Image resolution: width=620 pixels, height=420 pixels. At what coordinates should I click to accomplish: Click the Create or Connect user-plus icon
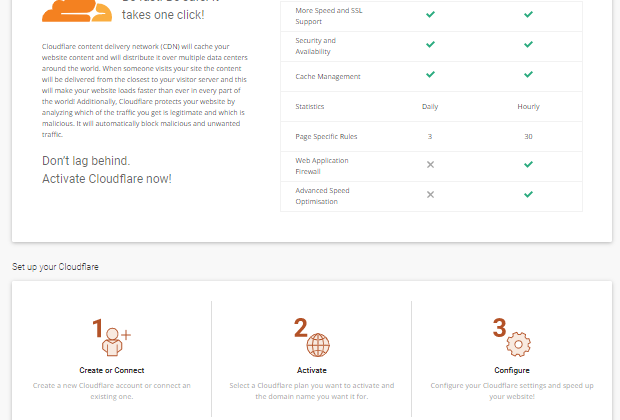pyautogui.click(x=116, y=342)
